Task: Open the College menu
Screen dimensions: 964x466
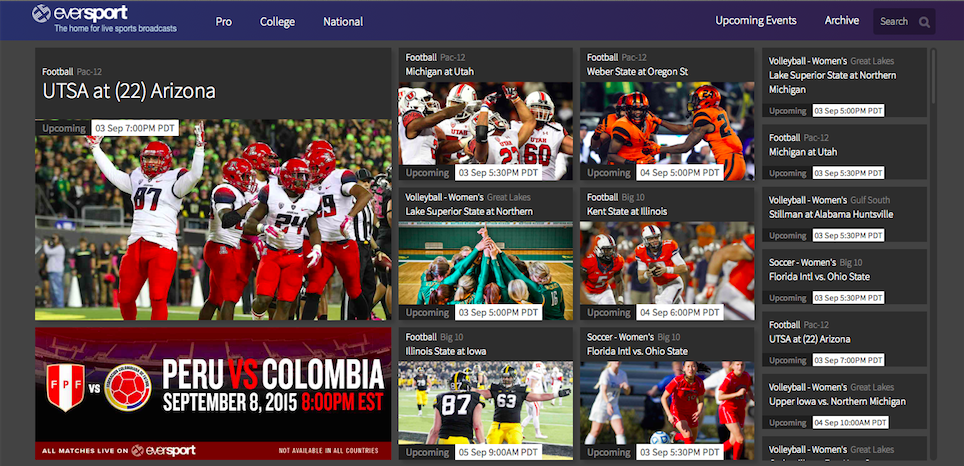Action: tap(277, 22)
